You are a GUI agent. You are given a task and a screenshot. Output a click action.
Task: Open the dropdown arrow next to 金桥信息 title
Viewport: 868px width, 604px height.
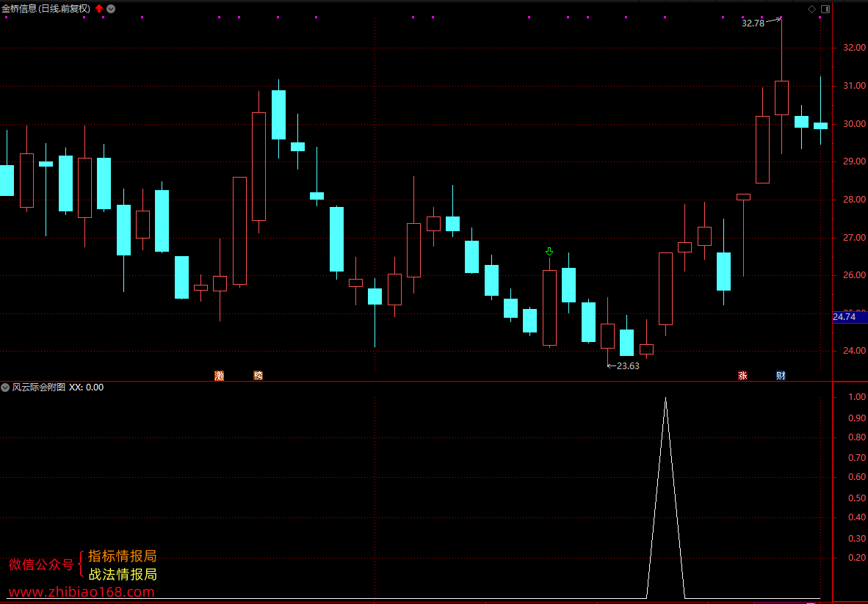coord(112,8)
